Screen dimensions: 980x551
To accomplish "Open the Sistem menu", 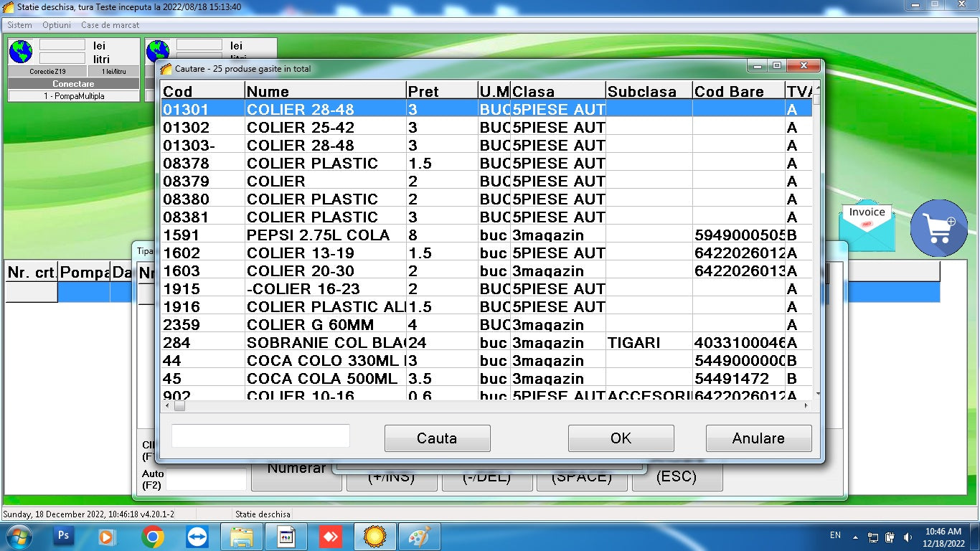I will tap(19, 25).
